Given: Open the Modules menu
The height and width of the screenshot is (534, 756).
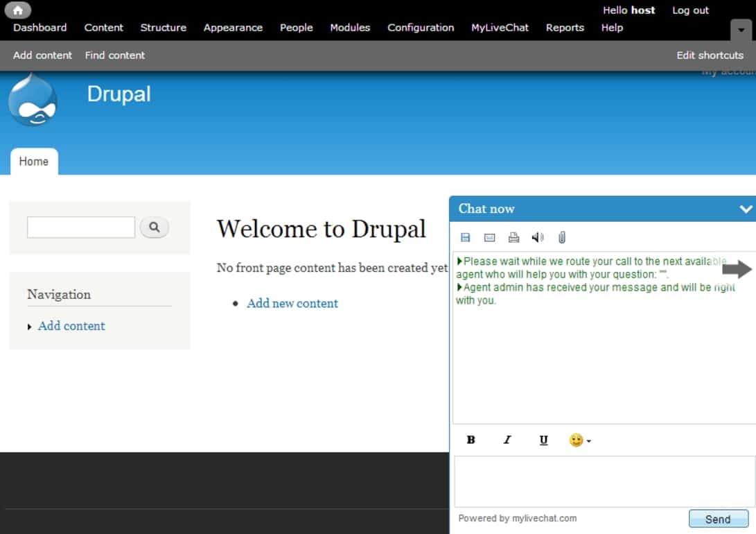Looking at the screenshot, I should click(x=350, y=28).
